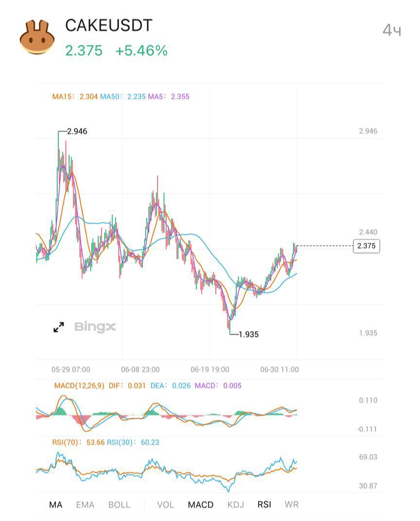
Task: Tap the 2.946 high price marker
Action: (x=77, y=132)
